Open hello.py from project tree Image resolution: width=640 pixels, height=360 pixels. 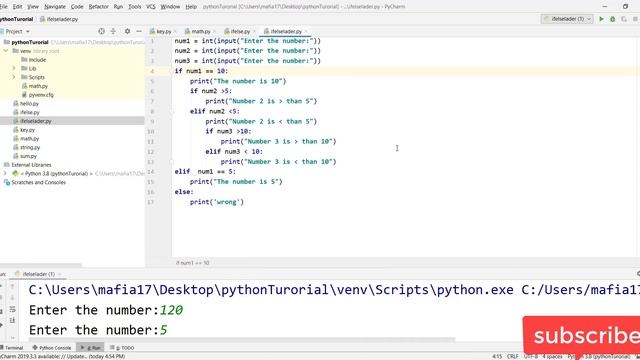pyautogui.click(x=29, y=104)
